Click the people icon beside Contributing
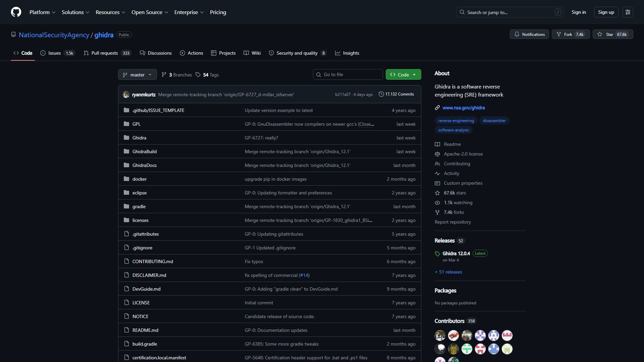The width and height of the screenshot is (644, 362). 437,164
